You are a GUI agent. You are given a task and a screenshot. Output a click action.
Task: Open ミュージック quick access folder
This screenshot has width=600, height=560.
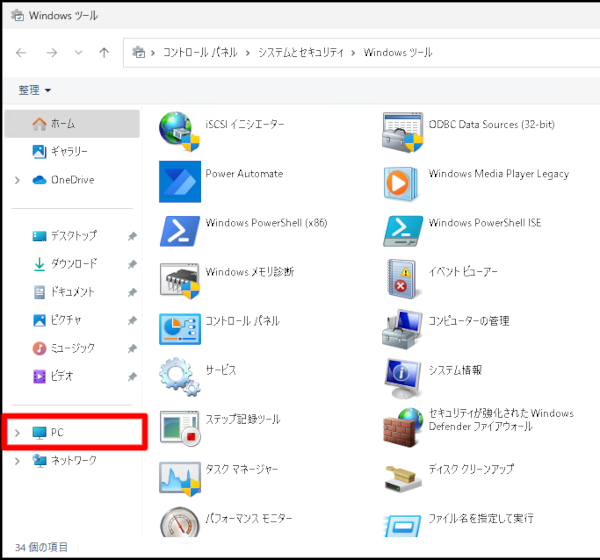click(x=72, y=348)
